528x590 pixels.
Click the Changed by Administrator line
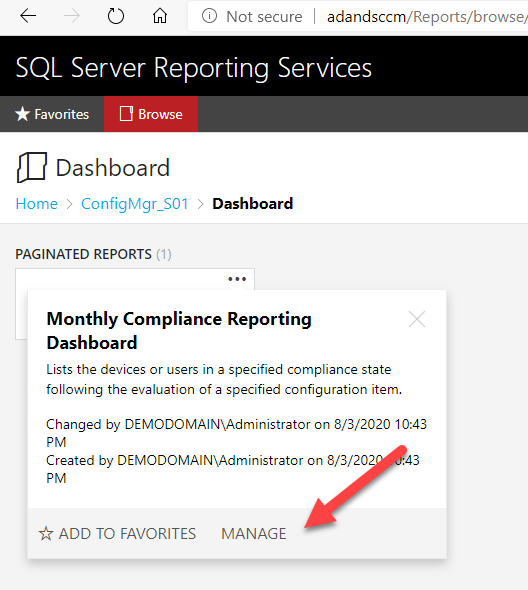(x=236, y=433)
